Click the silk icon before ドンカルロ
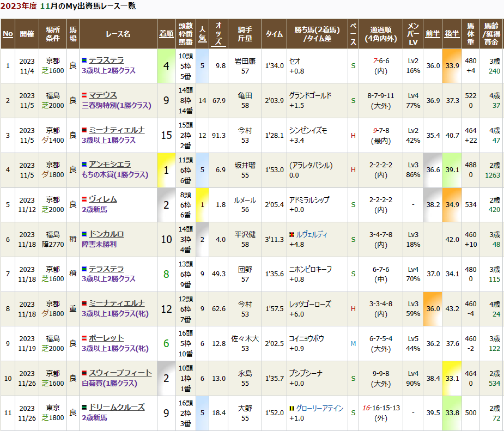Screen dimensions: 504x431 pos(84,234)
